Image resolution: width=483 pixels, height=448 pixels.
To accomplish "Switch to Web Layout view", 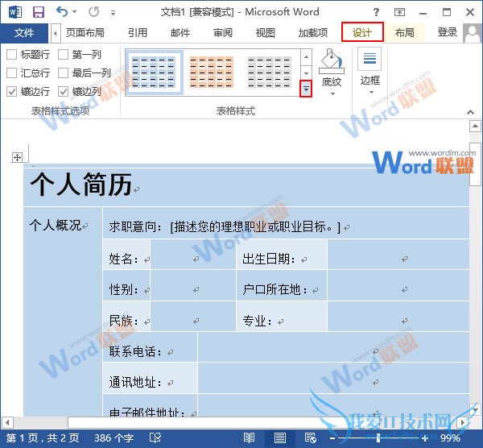I will pos(311,438).
